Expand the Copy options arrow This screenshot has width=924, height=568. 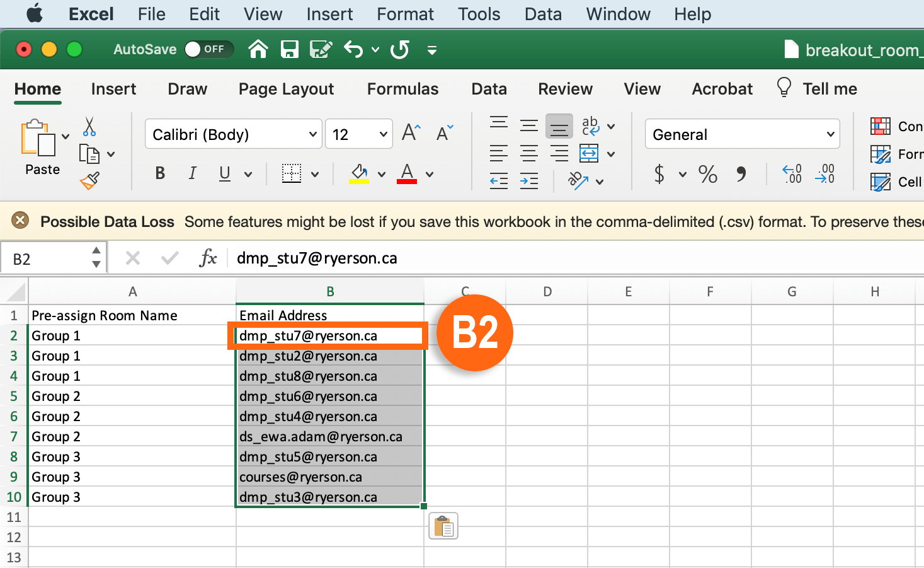[x=111, y=154]
